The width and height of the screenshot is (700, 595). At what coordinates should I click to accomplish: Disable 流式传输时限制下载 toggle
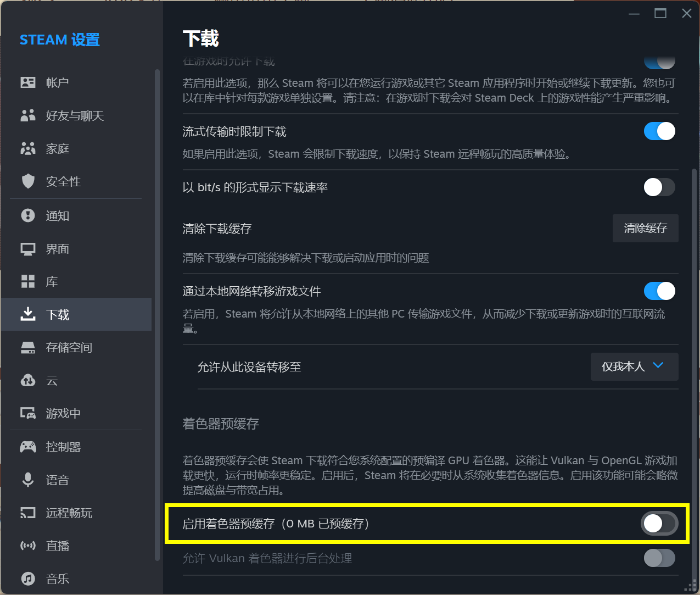tap(659, 131)
